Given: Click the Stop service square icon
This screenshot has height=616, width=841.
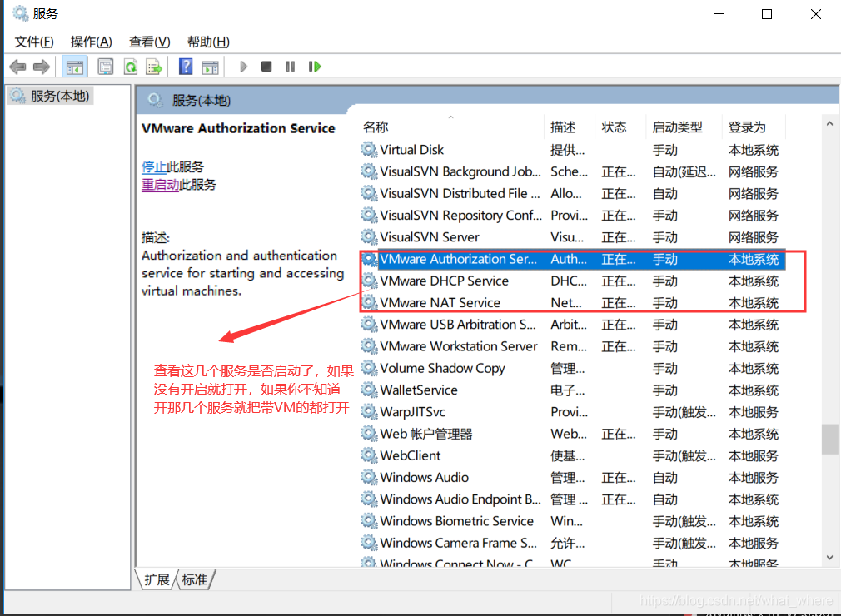Looking at the screenshot, I should 266,67.
